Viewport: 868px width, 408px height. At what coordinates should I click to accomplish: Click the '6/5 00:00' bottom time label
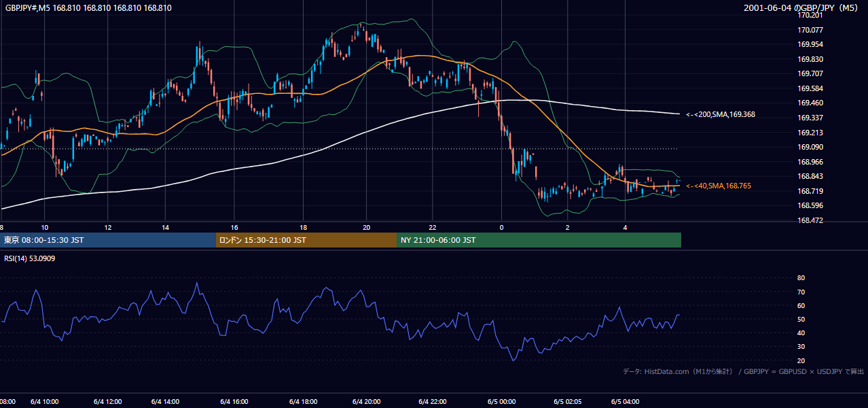502,402
